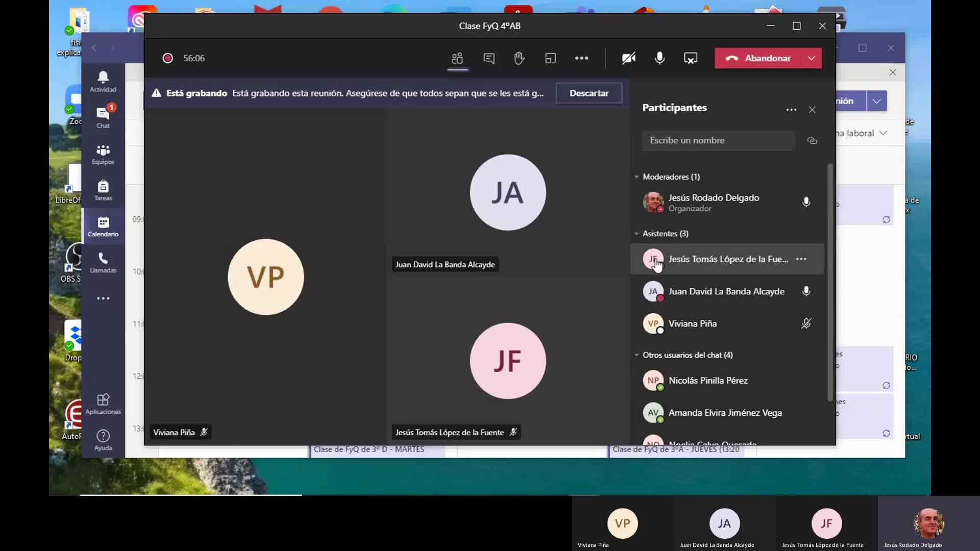Click the stop sharing screen icon
This screenshot has width=980, height=551.
click(690, 58)
